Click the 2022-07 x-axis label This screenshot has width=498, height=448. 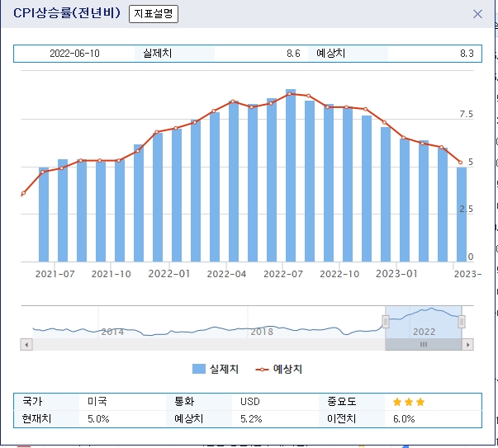click(283, 274)
